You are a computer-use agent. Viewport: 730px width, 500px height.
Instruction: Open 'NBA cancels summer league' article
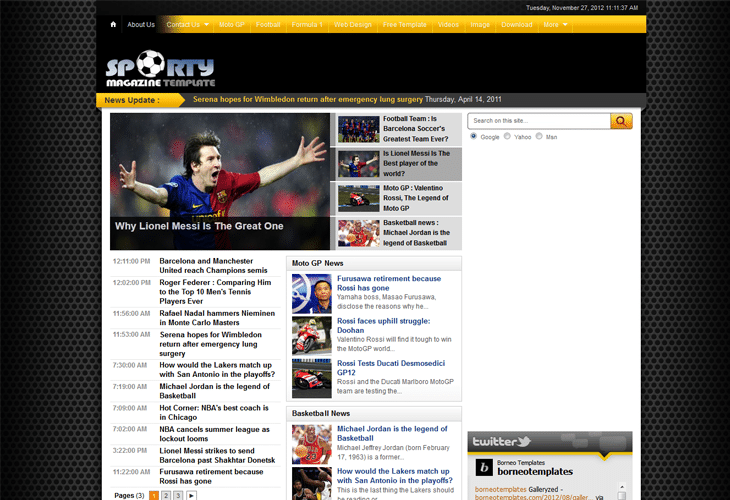click(x=214, y=434)
